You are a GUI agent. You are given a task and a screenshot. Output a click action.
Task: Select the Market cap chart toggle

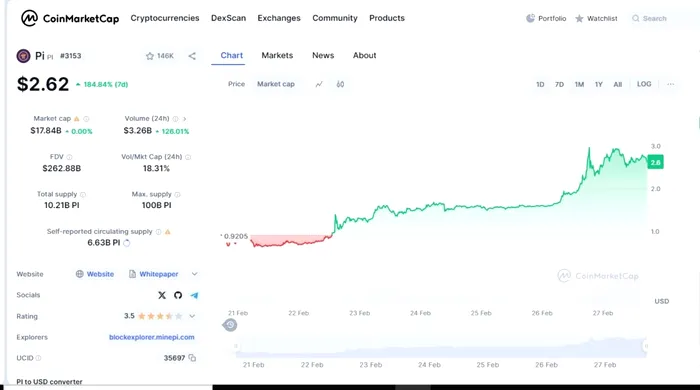276,84
